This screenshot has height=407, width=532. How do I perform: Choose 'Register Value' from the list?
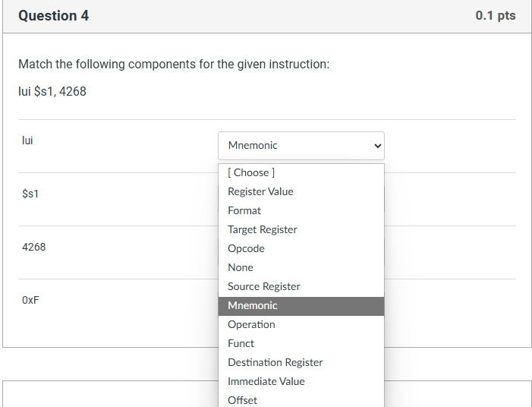[x=301, y=192]
